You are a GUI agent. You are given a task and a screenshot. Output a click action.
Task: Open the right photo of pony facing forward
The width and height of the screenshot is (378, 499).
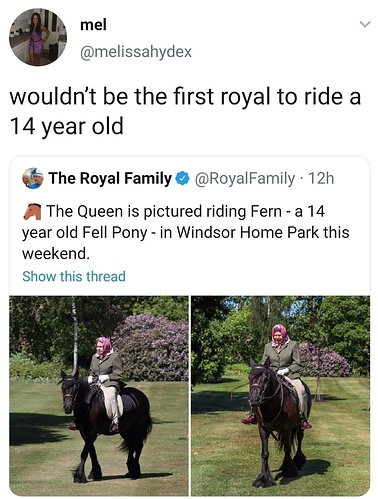(x=280, y=396)
